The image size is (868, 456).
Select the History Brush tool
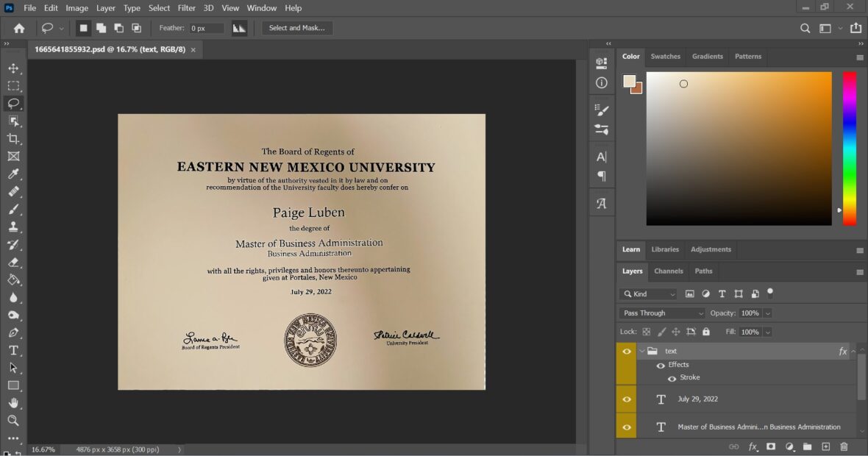click(13, 245)
